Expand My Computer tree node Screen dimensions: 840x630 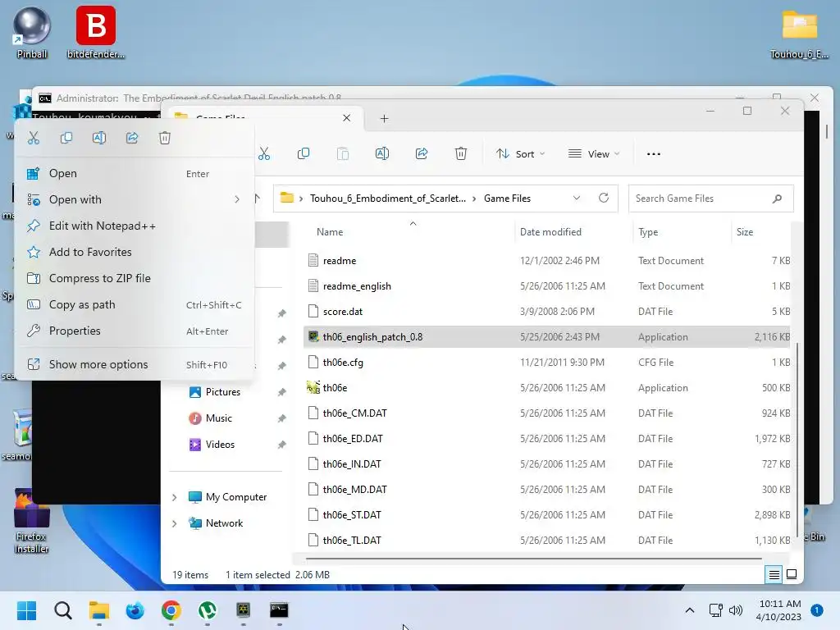pyautogui.click(x=174, y=498)
